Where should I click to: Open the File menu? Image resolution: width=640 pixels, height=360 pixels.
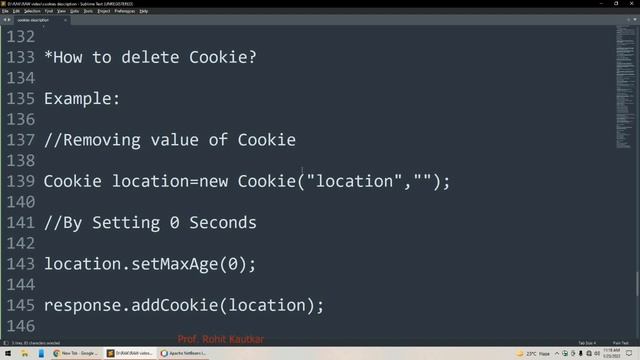5,11
